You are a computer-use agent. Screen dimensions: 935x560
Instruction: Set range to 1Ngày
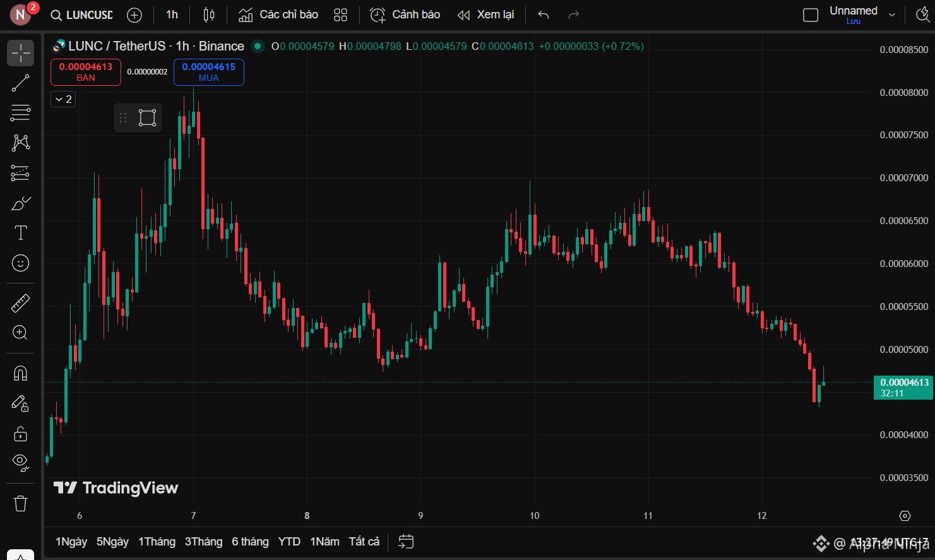pyautogui.click(x=71, y=542)
